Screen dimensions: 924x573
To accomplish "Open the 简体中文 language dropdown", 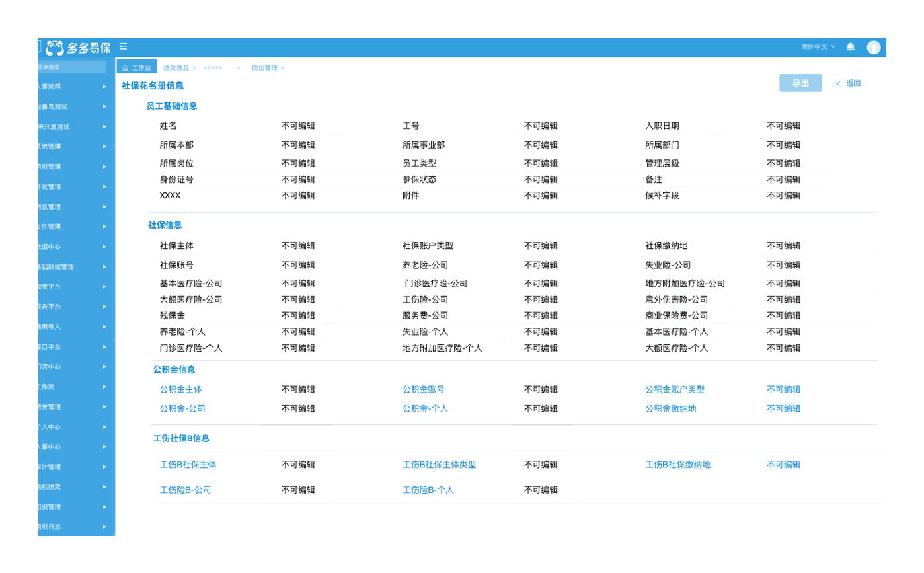I will click(x=818, y=46).
